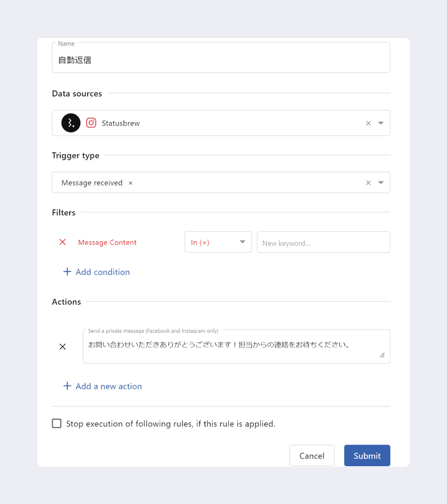Remove the private message action
This screenshot has width=447, height=504.
(63, 347)
